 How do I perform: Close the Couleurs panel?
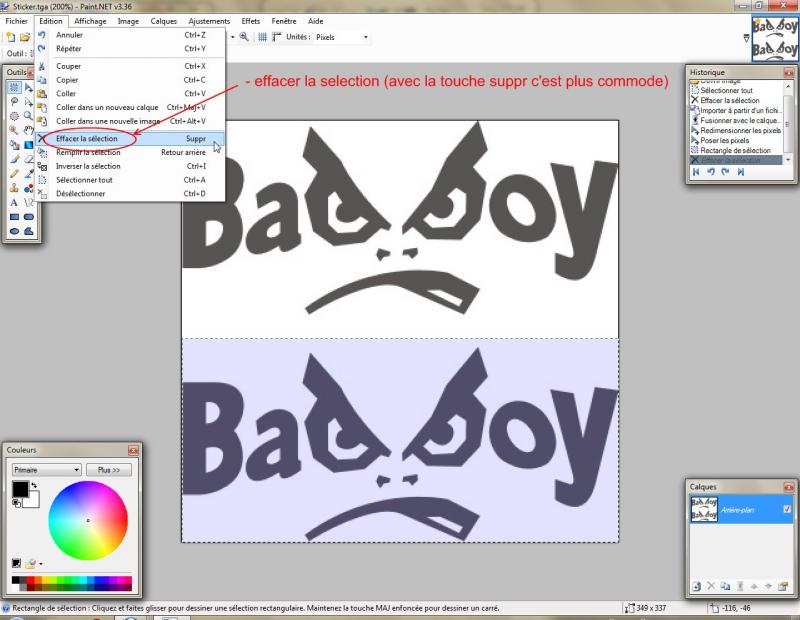point(133,450)
